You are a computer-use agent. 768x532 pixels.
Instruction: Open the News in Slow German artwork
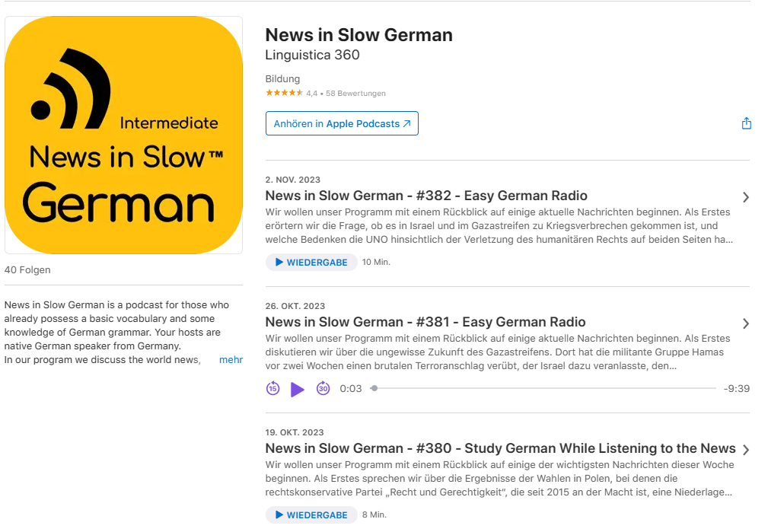click(x=123, y=135)
